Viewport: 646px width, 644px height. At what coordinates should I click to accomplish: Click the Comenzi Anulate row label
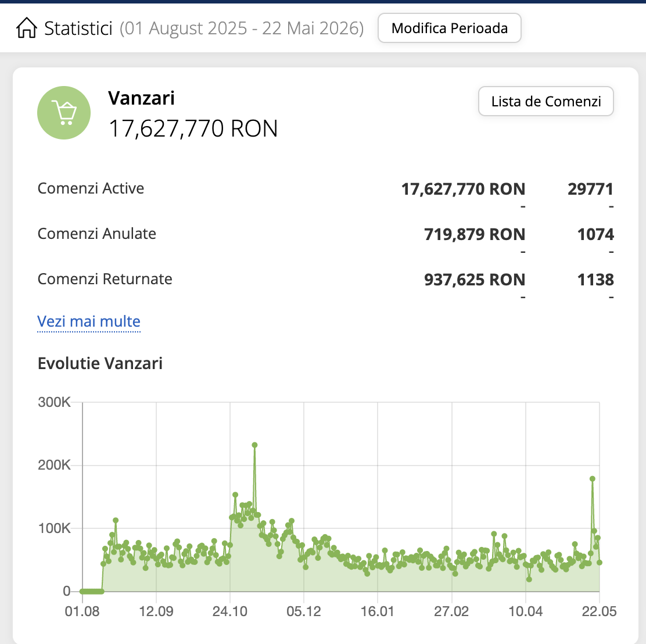point(97,234)
